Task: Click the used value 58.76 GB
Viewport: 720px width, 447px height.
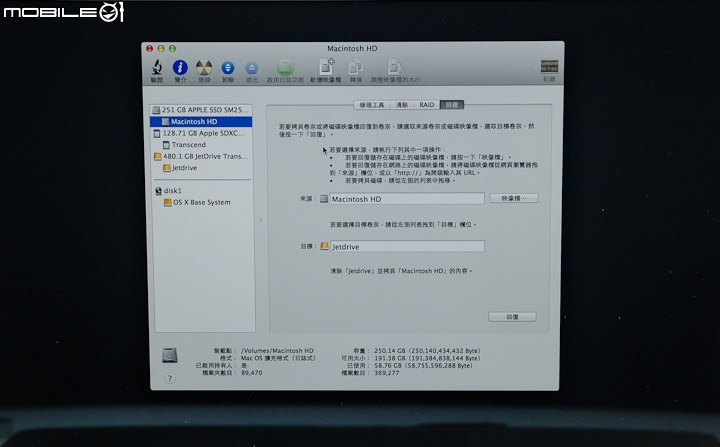Action: pyautogui.click(x=388, y=365)
